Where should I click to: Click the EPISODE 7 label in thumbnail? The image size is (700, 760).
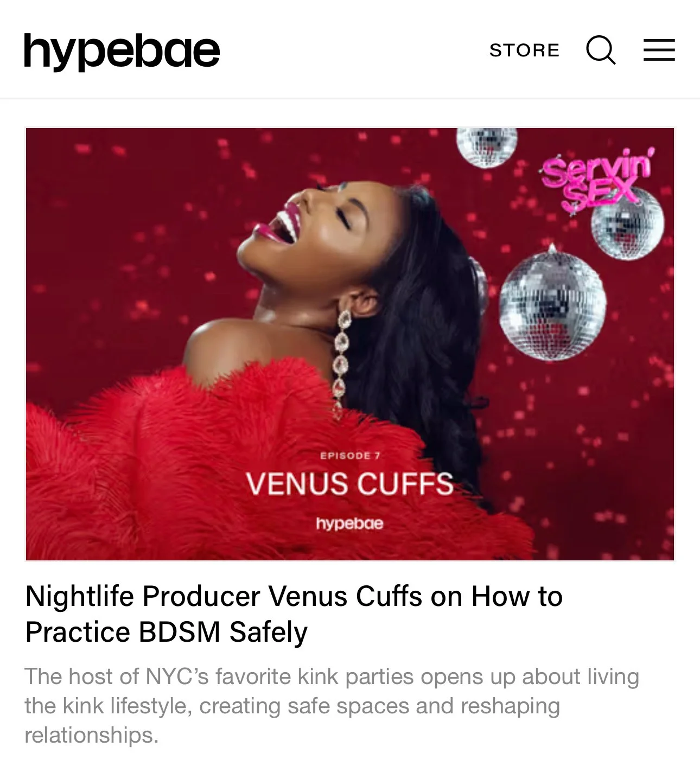(350, 456)
